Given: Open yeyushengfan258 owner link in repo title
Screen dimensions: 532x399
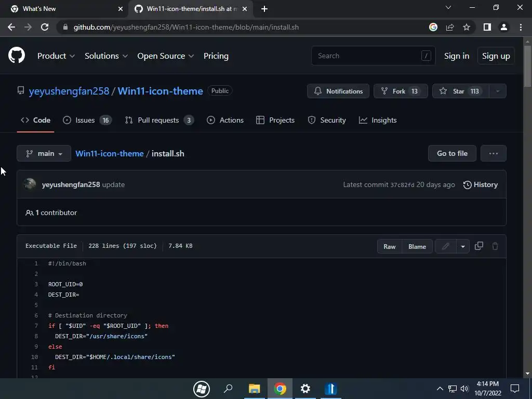Looking at the screenshot, I should 69,91.
